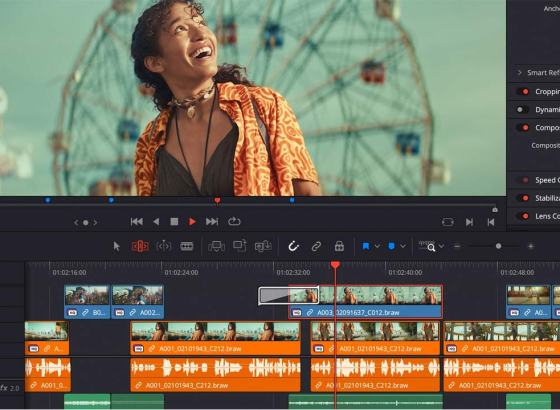Click the link icon on A003_02091637_C012.braw clip
The image size is (560, 410).
click(x=310, y=312)
